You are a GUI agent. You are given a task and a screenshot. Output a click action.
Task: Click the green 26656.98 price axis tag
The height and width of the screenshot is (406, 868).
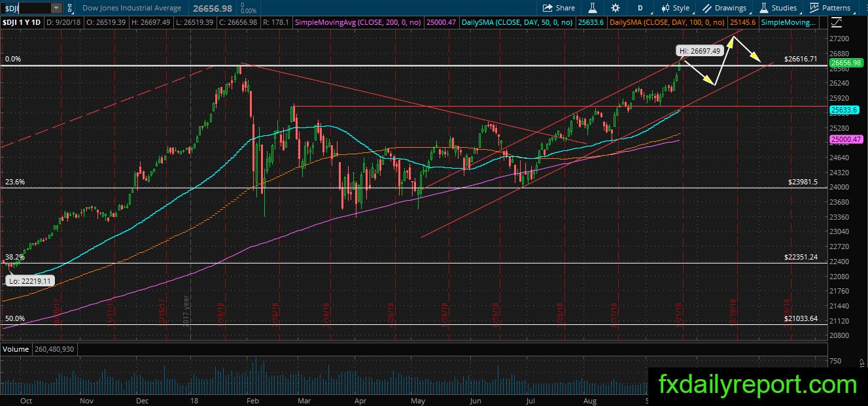pyautogui.click(x=846, y=62)
